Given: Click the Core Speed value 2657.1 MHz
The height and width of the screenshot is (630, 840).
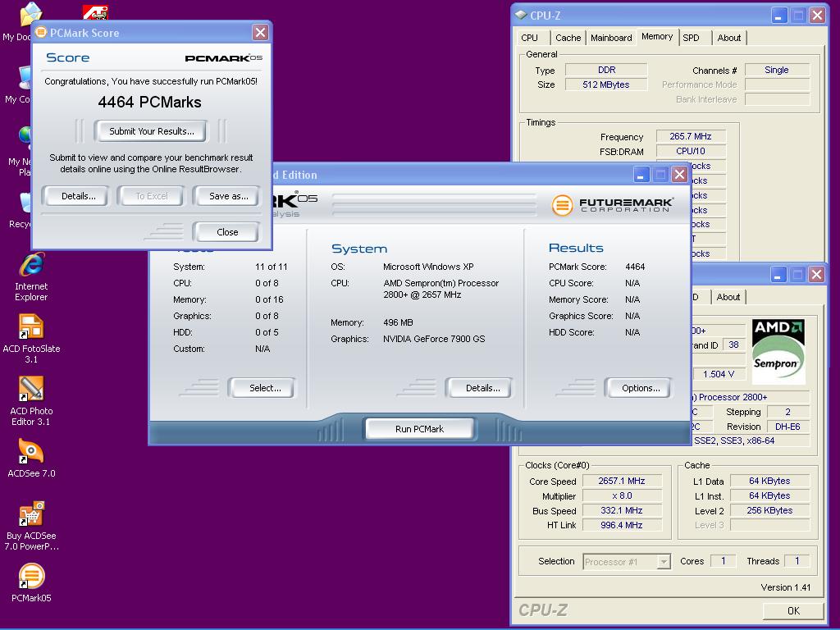Looking at the screenshot, I should point(622,481).
